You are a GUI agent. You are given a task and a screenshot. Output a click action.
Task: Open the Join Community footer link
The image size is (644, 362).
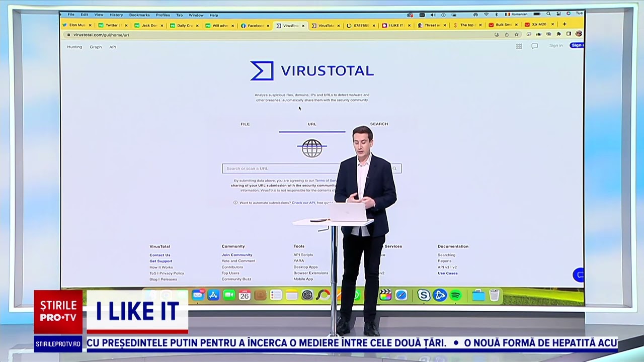pyautogui.click(x=237, y=255)
